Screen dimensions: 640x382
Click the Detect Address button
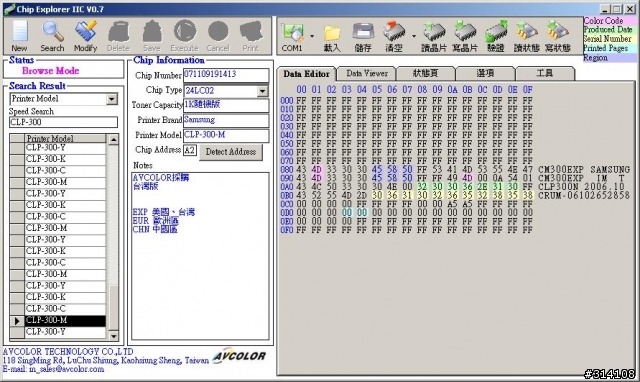pos(231,152)
